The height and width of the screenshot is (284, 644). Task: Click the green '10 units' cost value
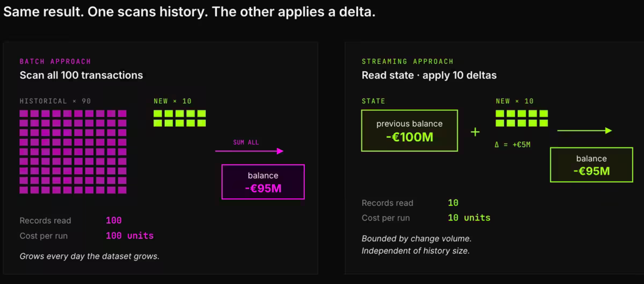[x=469, y=218]
